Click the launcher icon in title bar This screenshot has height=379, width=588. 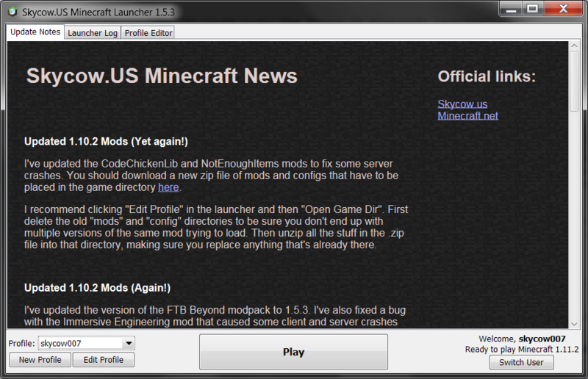click(x=12, y=12)
